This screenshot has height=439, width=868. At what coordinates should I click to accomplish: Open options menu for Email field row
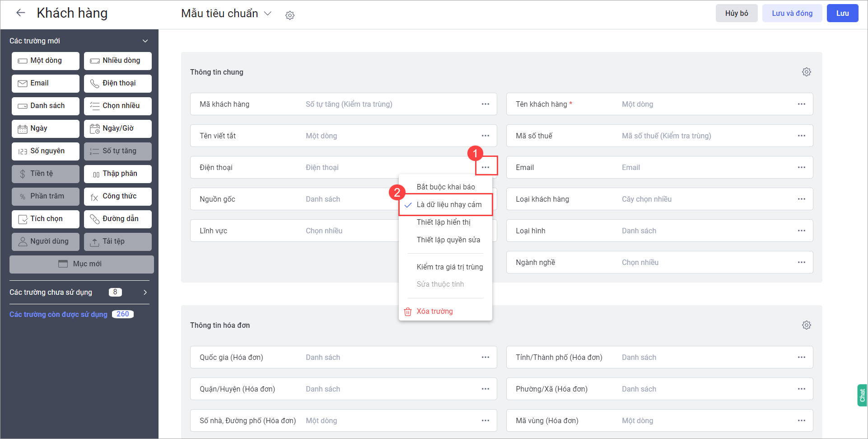pos(802,167)
